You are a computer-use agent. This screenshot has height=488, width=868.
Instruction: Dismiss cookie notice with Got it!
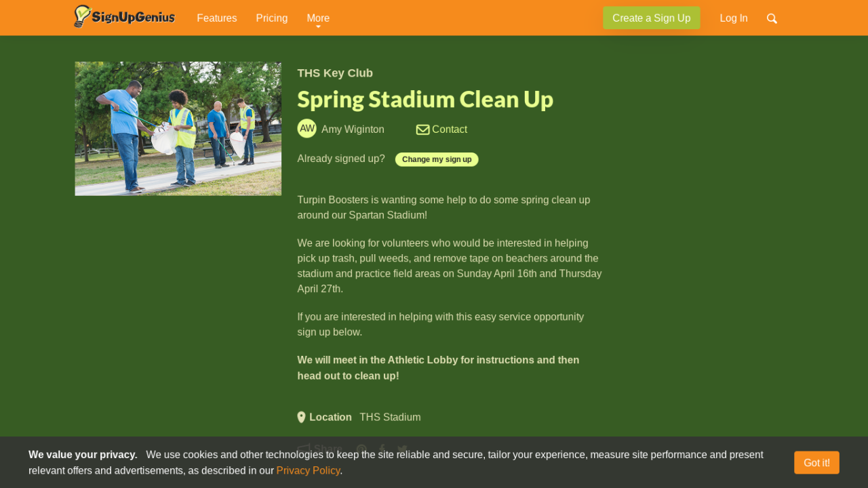click(816, 462)
